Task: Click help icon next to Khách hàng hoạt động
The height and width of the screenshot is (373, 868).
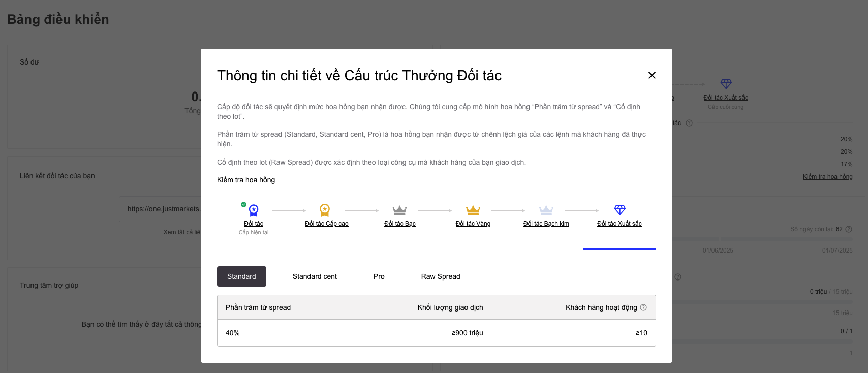Action: (643, 307)
